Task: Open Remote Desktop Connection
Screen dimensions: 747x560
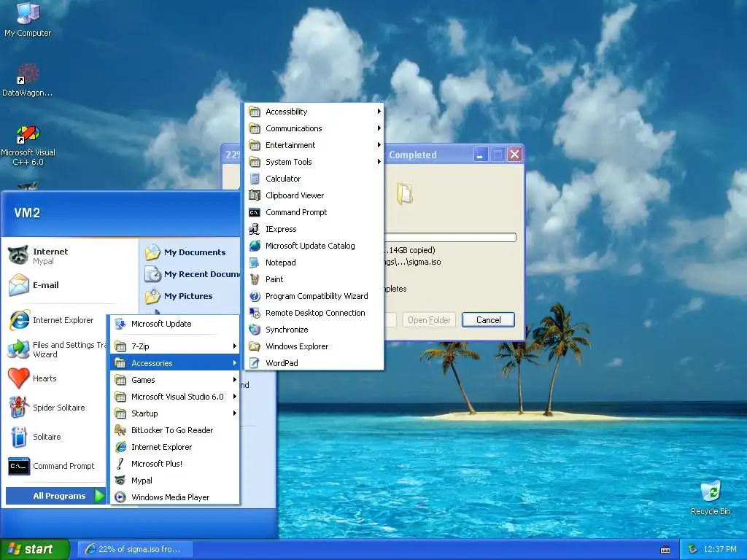Action: pos(314,313)
